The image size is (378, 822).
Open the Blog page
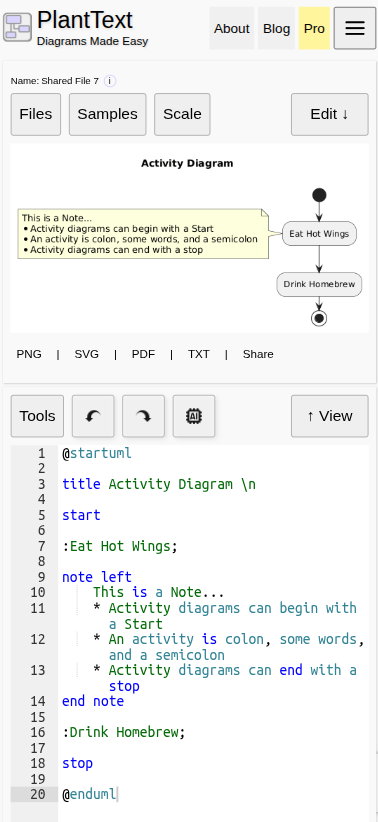(x=276, y=28)
